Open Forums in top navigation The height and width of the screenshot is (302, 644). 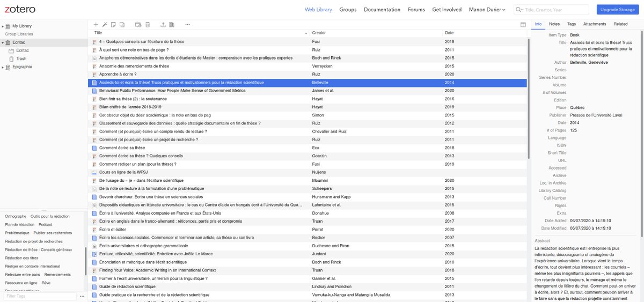(x=416, y=10)
